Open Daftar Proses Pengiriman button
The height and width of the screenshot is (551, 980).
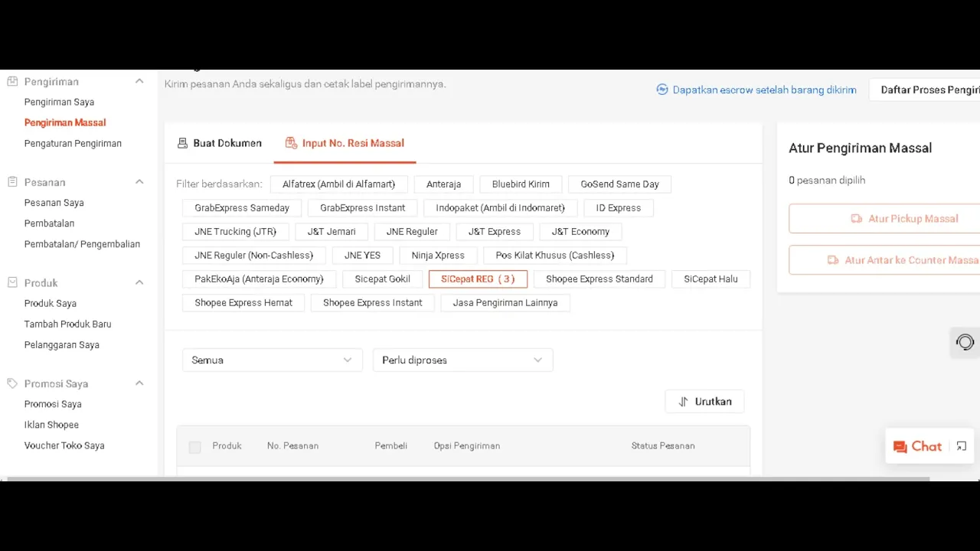(x=925, y=90)
